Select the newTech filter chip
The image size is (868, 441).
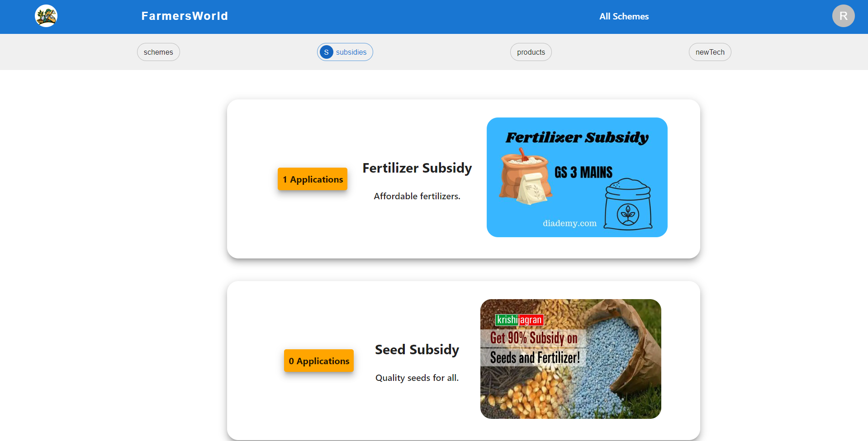click(710, 52)
